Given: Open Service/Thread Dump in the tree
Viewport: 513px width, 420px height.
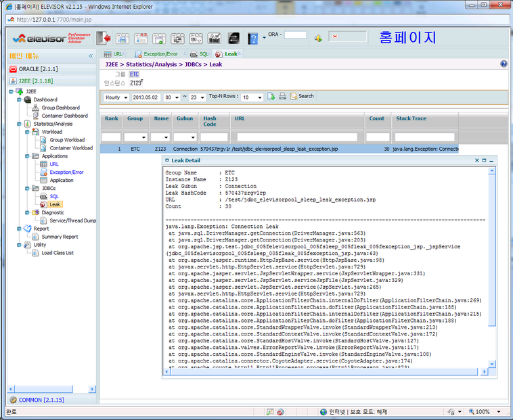Looking at the screenshot, I should [73, 220].
